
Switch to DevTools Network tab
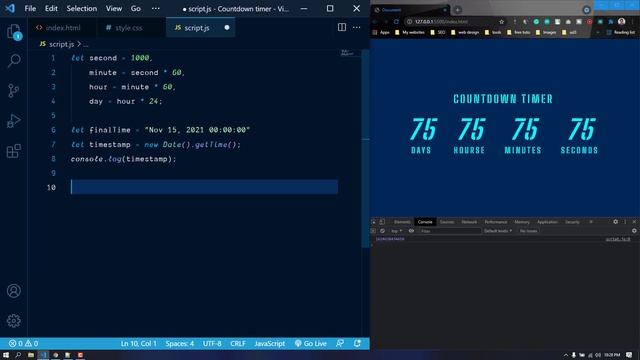coord(469,222)
